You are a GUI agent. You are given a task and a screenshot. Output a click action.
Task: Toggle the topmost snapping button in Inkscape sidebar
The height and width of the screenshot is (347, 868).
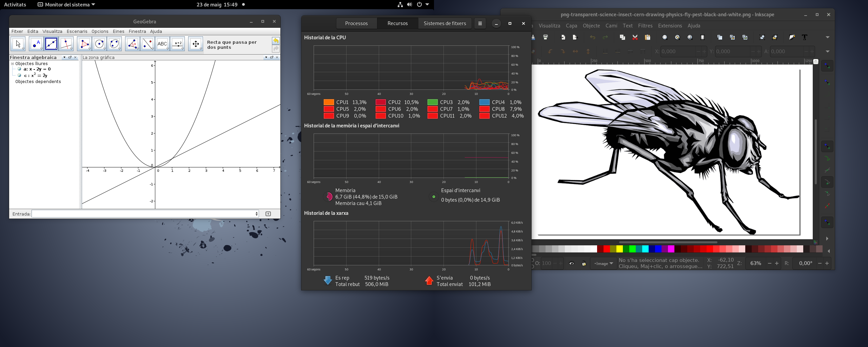pos(827,66)
